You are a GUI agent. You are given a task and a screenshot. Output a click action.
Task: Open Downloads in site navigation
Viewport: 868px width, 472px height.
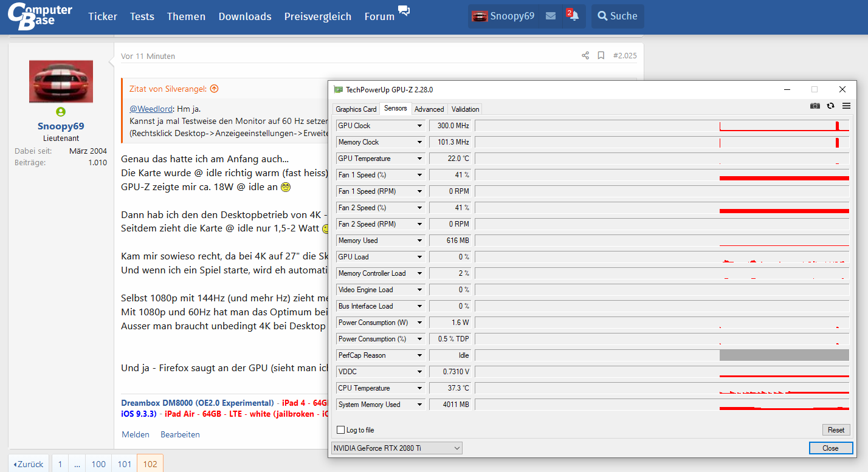pyautogui.click(x=245, y=16)
